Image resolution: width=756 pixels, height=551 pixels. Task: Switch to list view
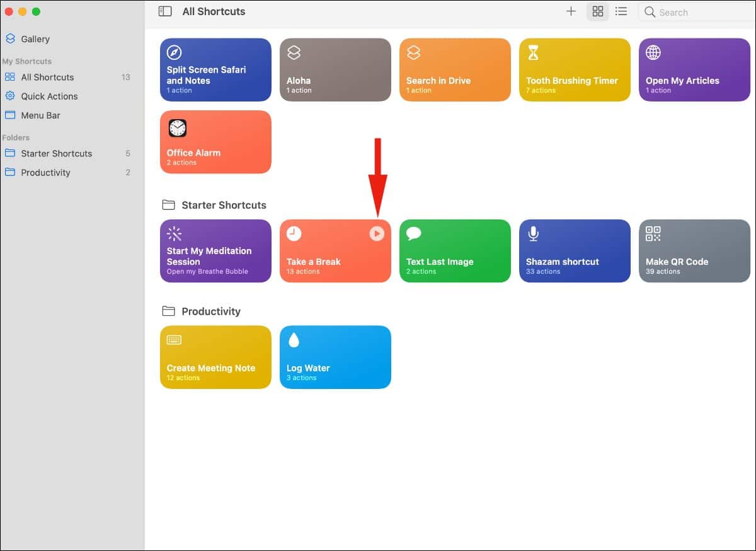coord(621,11)
